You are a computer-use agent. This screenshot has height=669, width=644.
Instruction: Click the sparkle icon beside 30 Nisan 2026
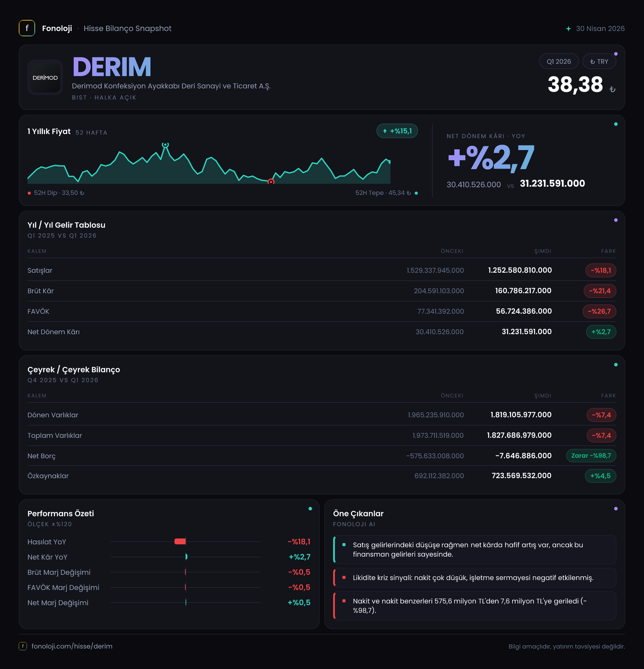[x=568, y=29]
